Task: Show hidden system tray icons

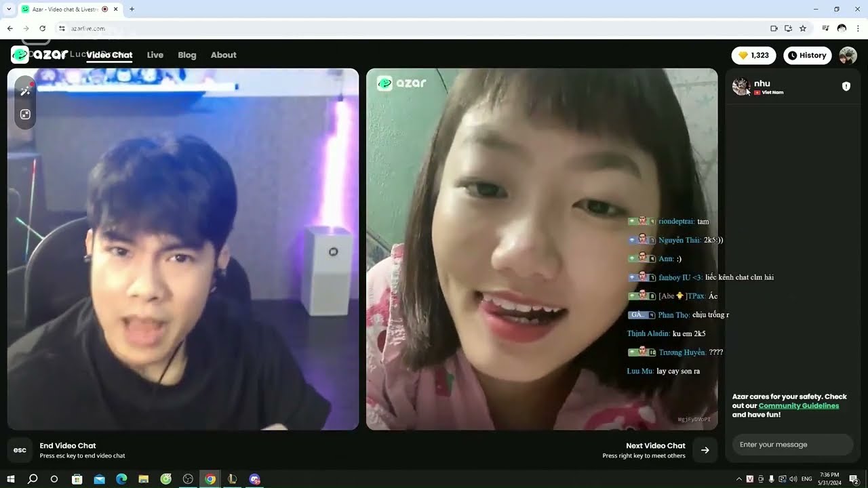Action: pos(738,479)
